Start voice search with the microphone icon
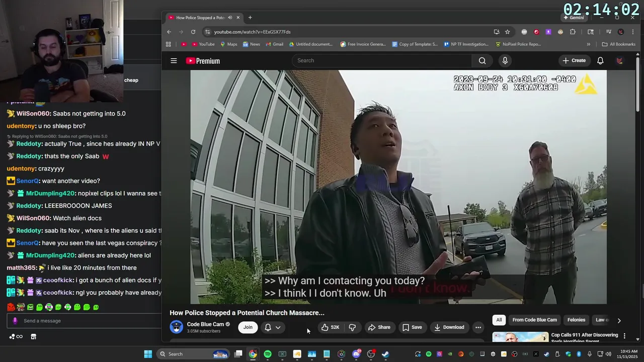The width and height of the screenshot is (644, 362). point(505,61)
